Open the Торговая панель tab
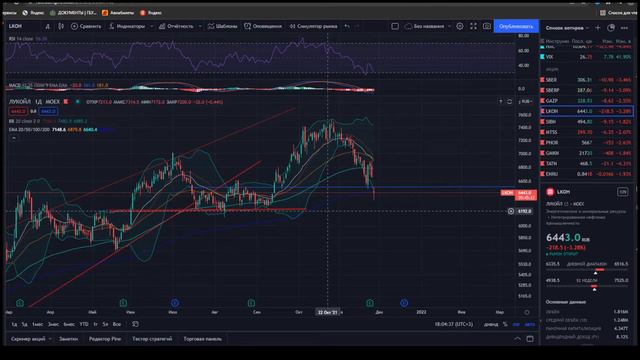 click(202, 339)
